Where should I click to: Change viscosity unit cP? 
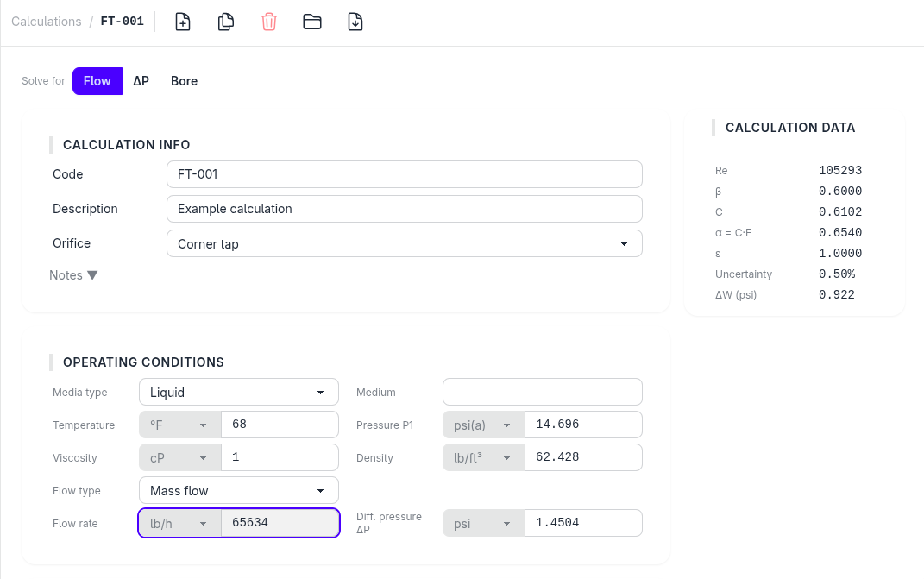[179, 457]
